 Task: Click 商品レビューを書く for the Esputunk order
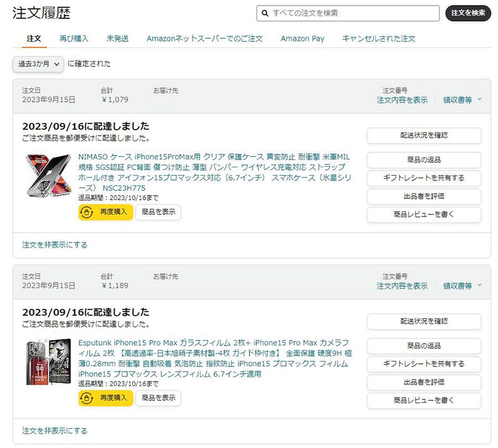pyautogui.click(x=424, y=400)
